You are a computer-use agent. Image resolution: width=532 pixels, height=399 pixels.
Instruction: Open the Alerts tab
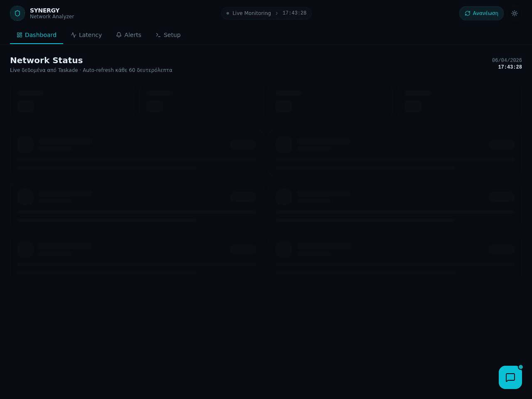click(x=128, y=35)
